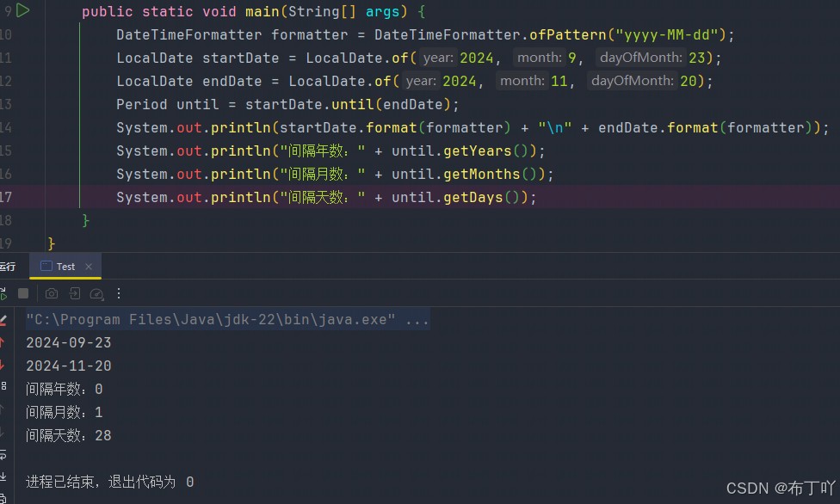
Task: Open the three-dot more options menu
Action: tap(119, 293)
